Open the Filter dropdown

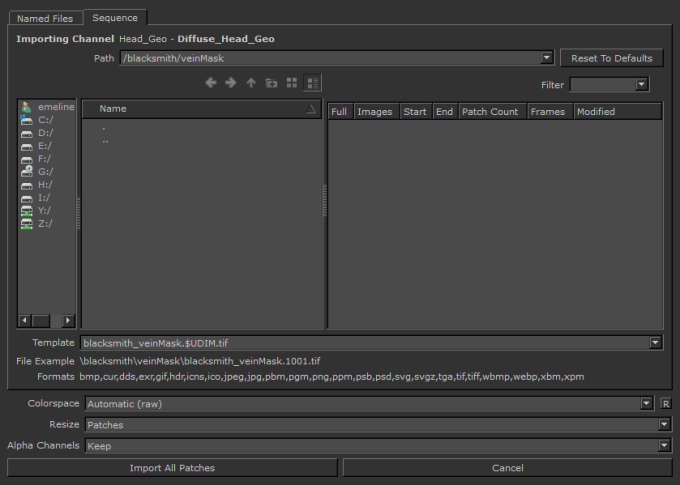point(641,85)
